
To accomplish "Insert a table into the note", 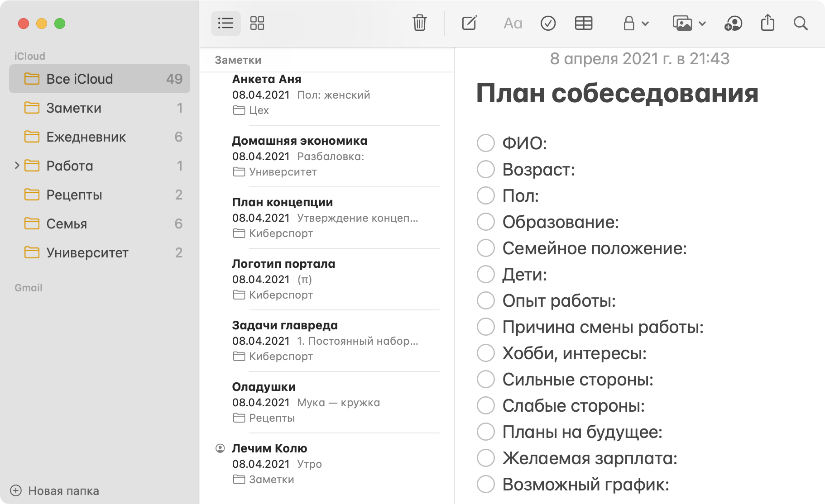I will click(x=583, y=23).
